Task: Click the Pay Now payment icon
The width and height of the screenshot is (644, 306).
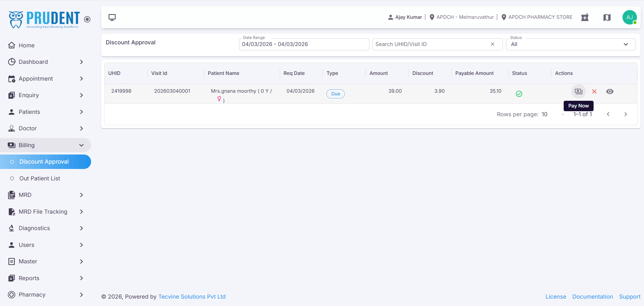Action: (578, 91)
